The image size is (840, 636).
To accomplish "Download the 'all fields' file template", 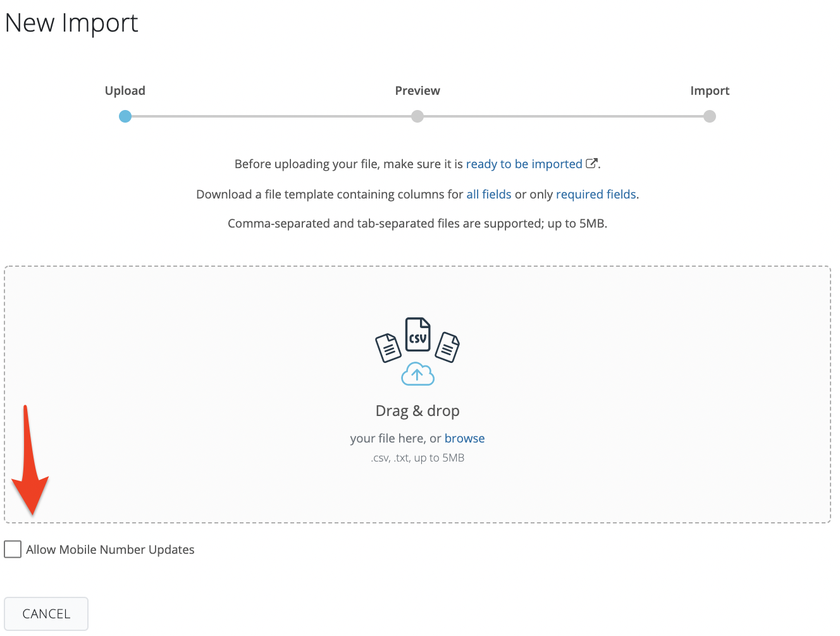I will 489,194.
